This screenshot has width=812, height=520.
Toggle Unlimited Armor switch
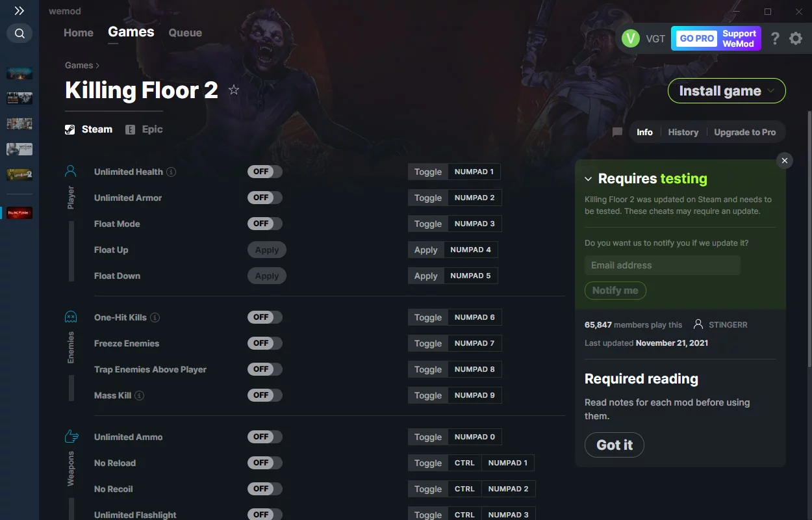point(265,198)
